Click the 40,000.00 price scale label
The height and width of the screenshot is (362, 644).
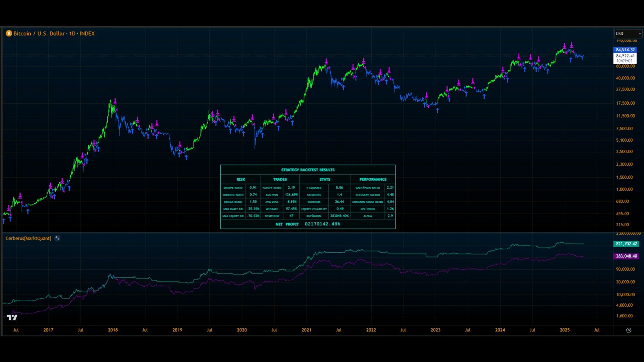625,78
